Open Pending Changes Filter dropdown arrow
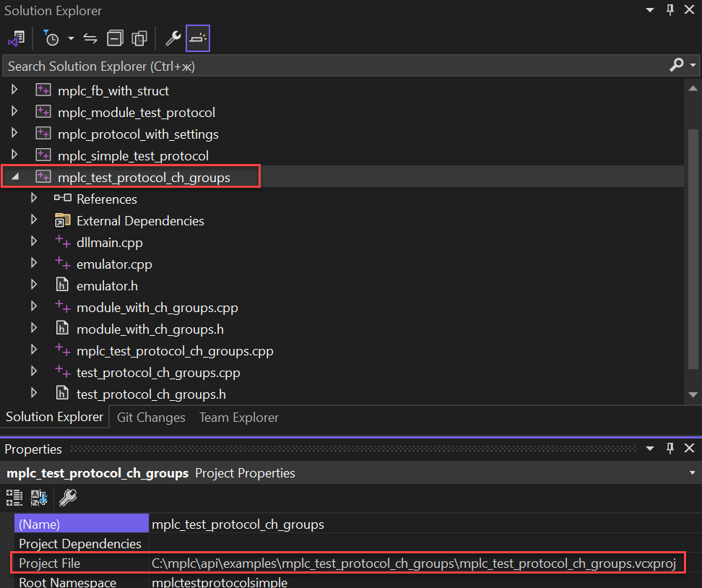The width and height of the screenshot is (702, 588). tap(71, 38)
